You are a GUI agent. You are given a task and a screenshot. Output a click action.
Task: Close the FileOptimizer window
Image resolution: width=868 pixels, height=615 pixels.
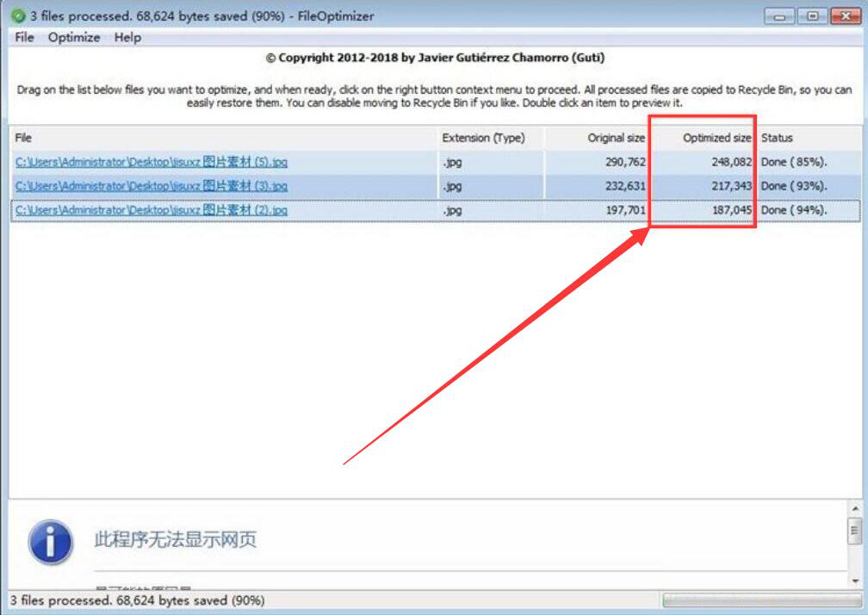point(846,16)
